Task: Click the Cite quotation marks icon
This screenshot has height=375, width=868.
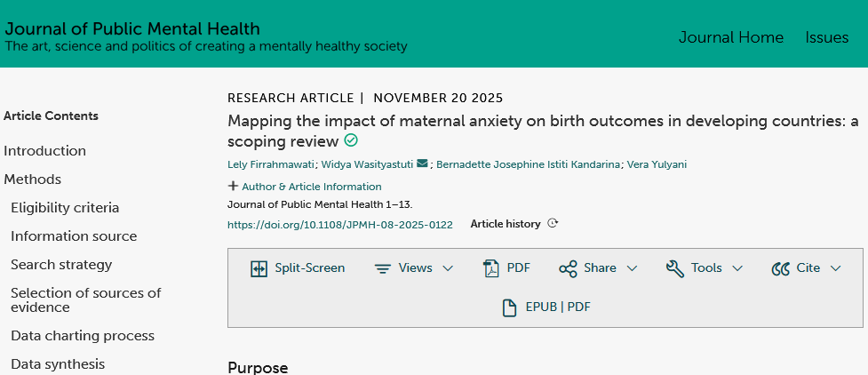Action: (781, 268)
